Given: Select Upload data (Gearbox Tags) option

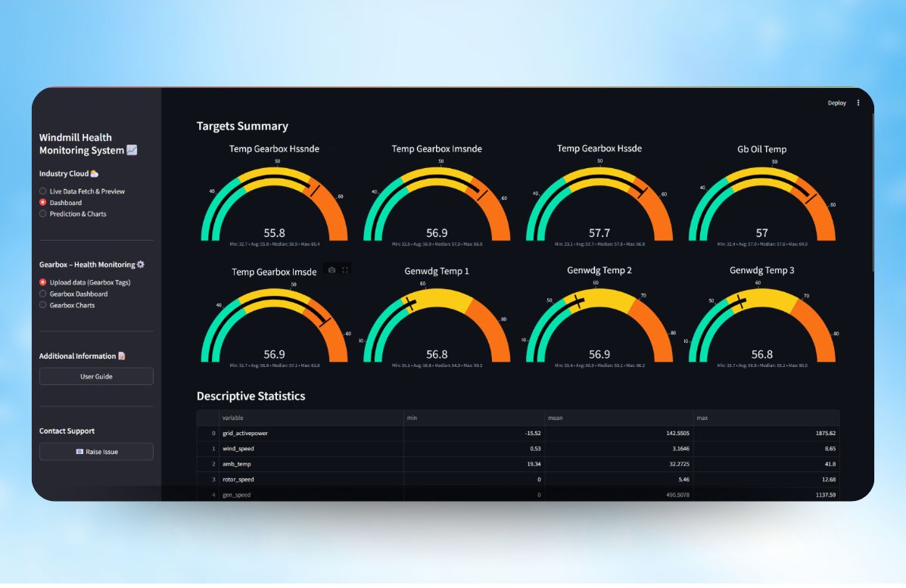Looking at the screenshot, I should tap(43, 283).
